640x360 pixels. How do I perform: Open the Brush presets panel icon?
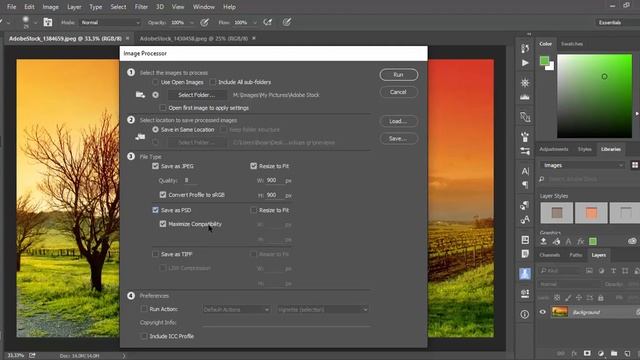click(x=525, y=136)
